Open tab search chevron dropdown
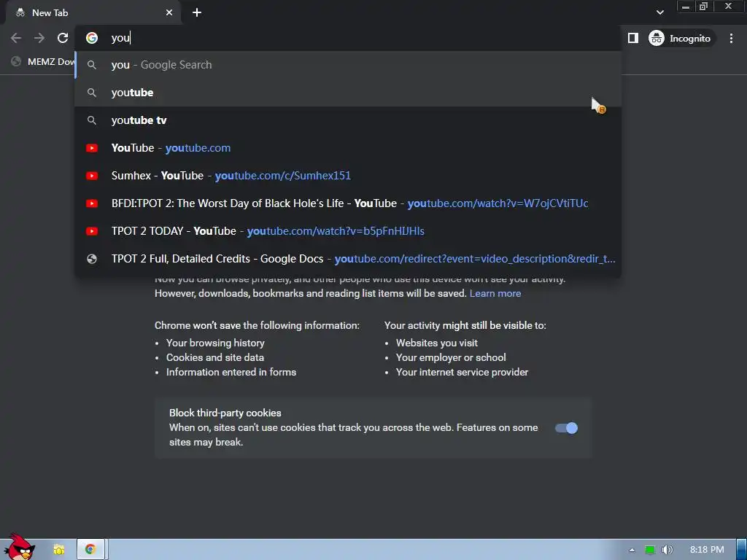This screenshot has width=747, height=560. click(x=659, y=12)
